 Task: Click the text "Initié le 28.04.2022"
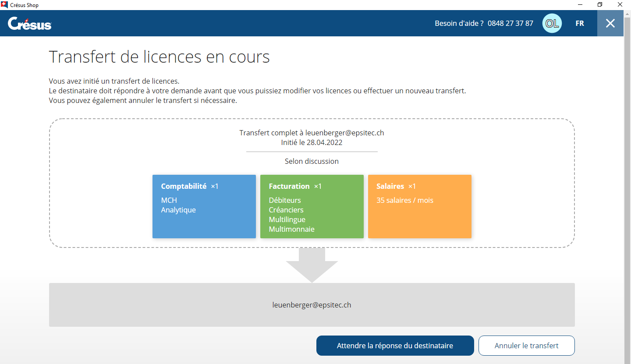(312, 142)
